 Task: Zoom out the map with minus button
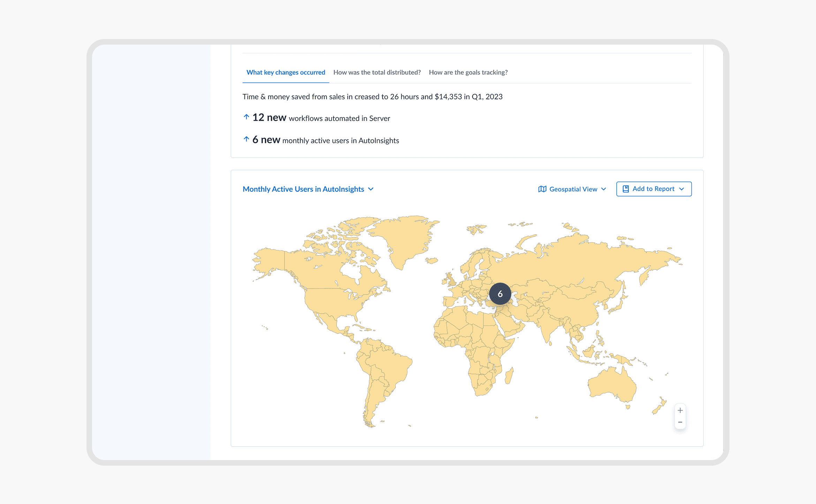click(680, 422)
